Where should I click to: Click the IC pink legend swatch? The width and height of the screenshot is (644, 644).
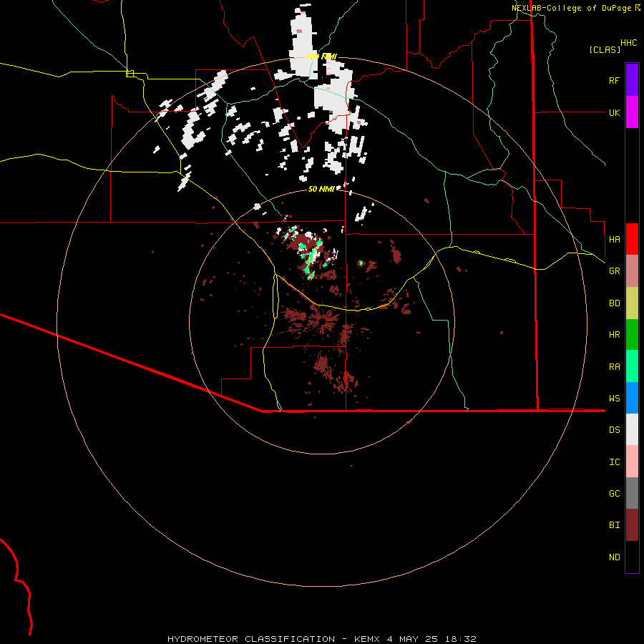coord(632,462)
